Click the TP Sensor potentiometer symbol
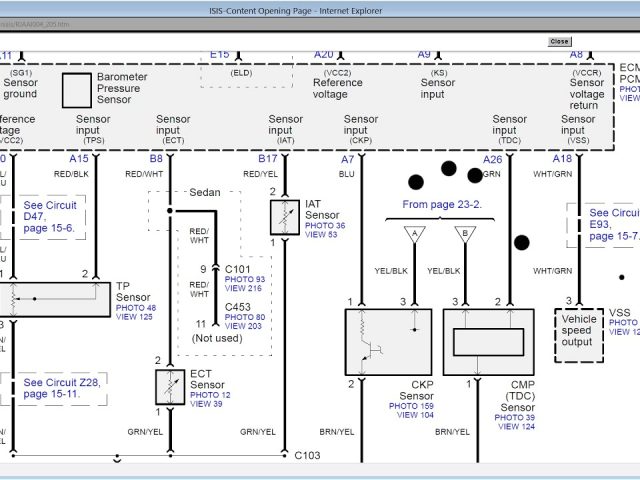The width and height of the screenshot is (640, 480). pos(56,298)
